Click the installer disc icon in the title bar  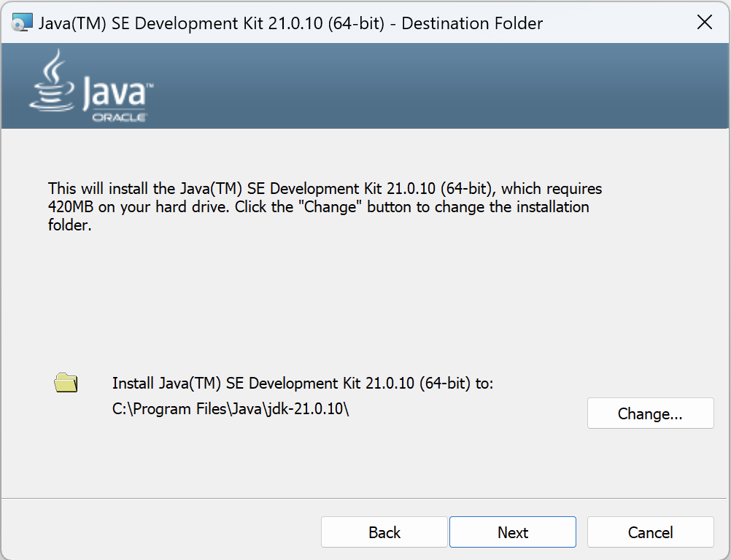pos(22,22)
